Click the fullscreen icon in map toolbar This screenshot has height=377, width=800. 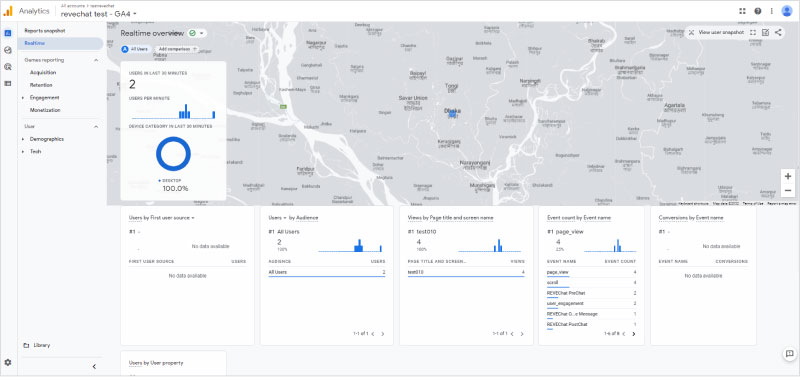click(x=753, y=32)
